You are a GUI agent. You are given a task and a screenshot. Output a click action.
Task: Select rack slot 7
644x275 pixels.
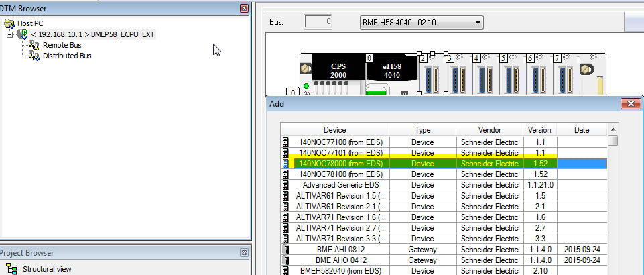(x=566, y=75)
